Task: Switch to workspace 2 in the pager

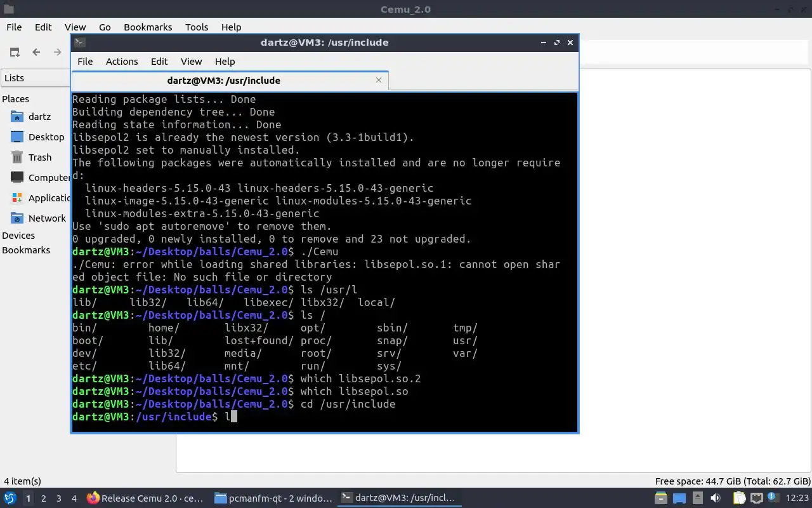Action: (43, 498)
